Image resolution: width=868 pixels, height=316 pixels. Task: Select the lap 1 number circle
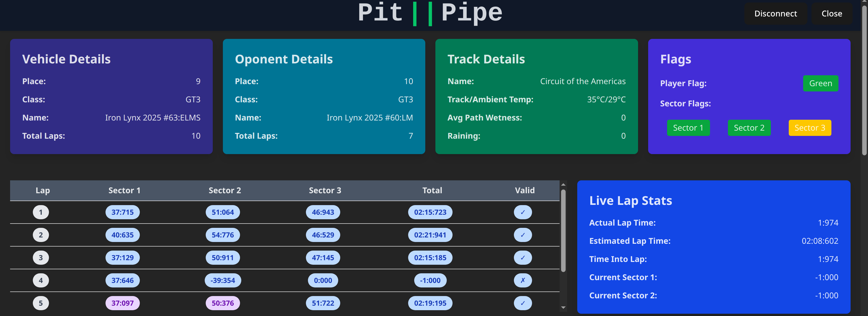tap(41, 212)
